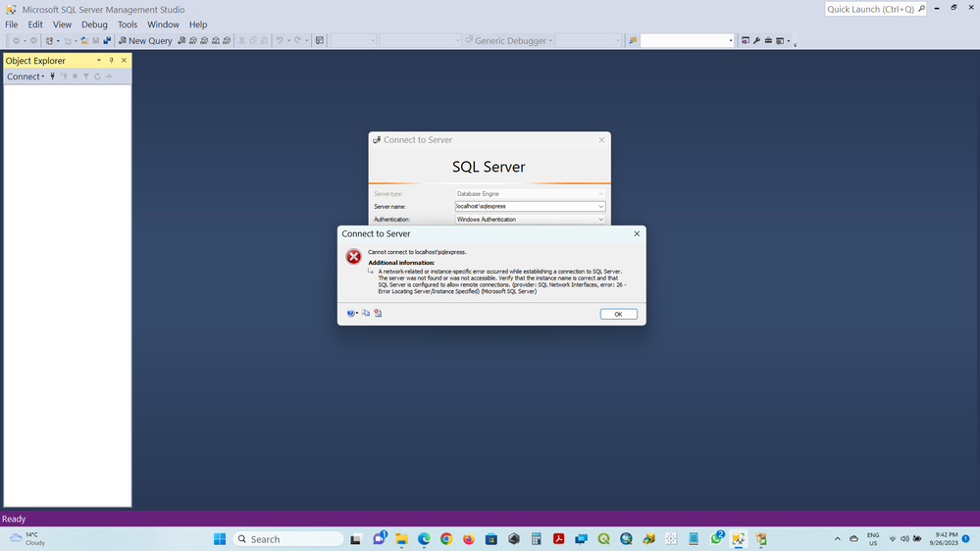Open Object Explorer window position dropdown
Viewport: 980px width, 551px height.
click(x=99, y=61)
